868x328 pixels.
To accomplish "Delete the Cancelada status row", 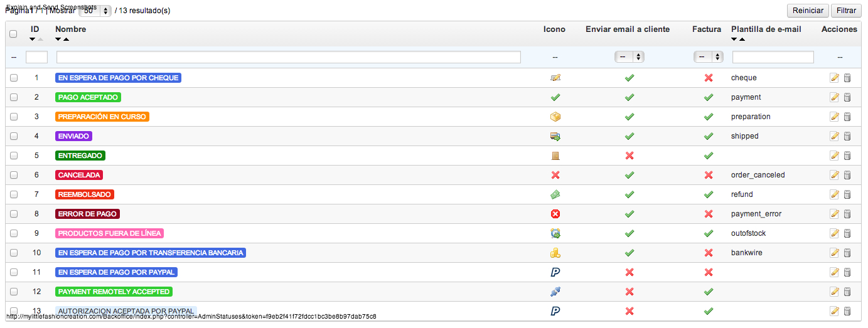I will (x=847, y=175).
